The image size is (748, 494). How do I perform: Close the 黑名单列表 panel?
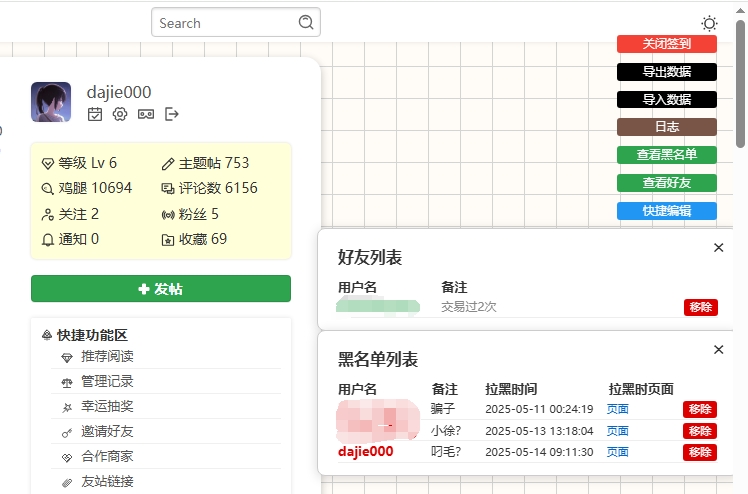[718, 349]
